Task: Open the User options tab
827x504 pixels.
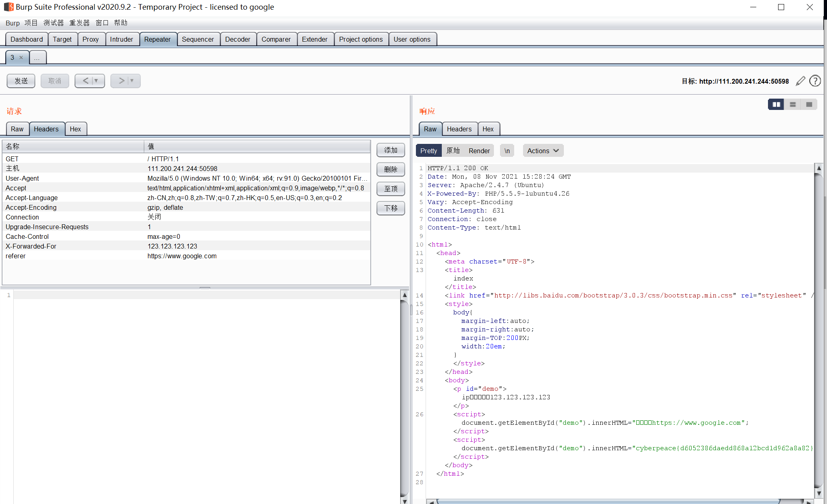Action: pyautogui.click(x=412, y=39)
